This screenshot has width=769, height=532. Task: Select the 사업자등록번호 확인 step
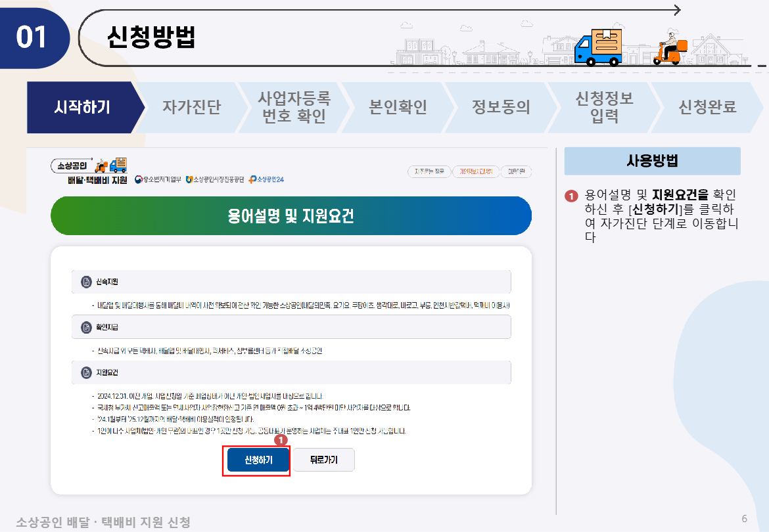pos(294,107)
